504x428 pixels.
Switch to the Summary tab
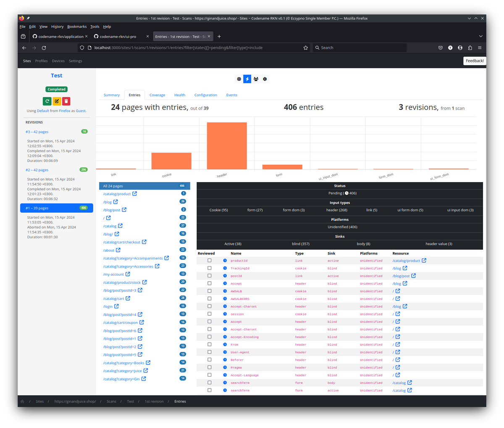(112, 95)
